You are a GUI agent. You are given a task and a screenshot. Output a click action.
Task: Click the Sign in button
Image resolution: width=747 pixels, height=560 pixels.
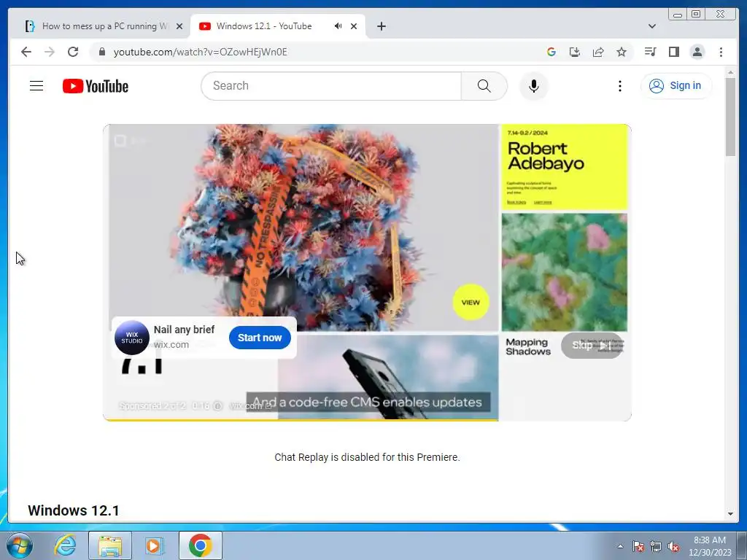(676, 86)
